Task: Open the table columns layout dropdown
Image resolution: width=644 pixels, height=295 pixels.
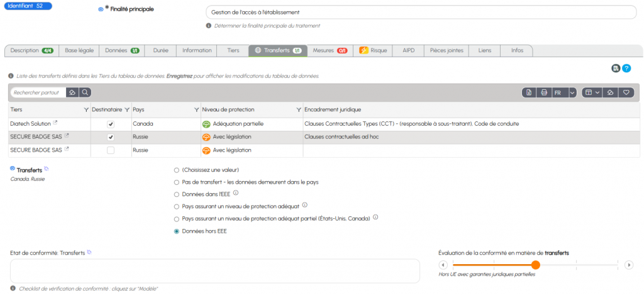Action: (591, 92)
